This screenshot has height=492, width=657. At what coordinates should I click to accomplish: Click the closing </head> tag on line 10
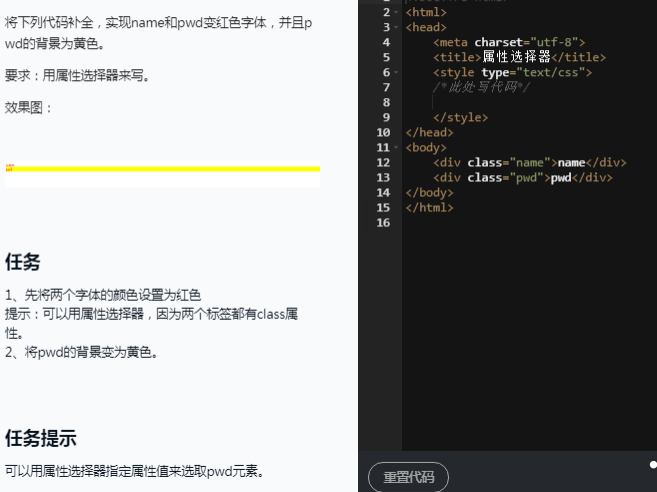point(429,132)
